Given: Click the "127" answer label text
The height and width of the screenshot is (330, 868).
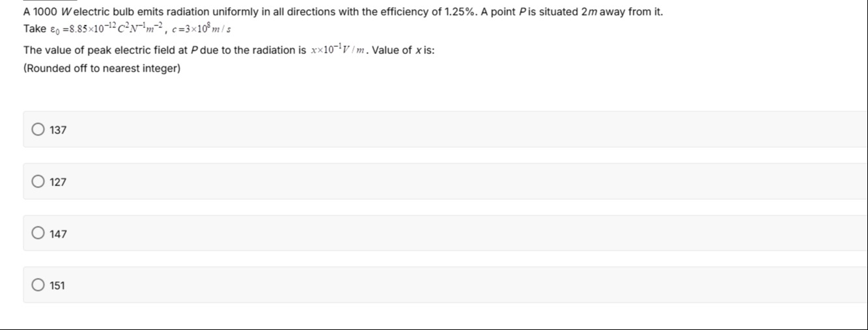Looking at the screenshot, I should pyautogui.click(x=59, y=182).
